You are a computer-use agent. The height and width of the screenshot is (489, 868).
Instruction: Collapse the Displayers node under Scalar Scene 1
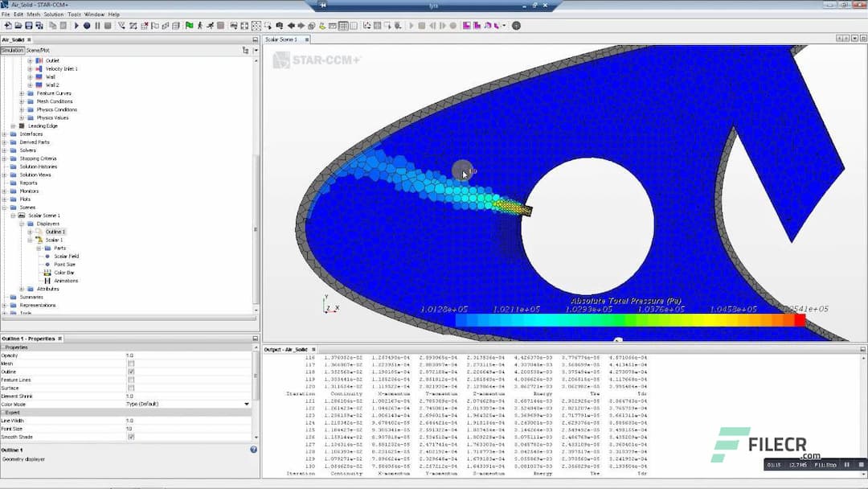[21, 224]
